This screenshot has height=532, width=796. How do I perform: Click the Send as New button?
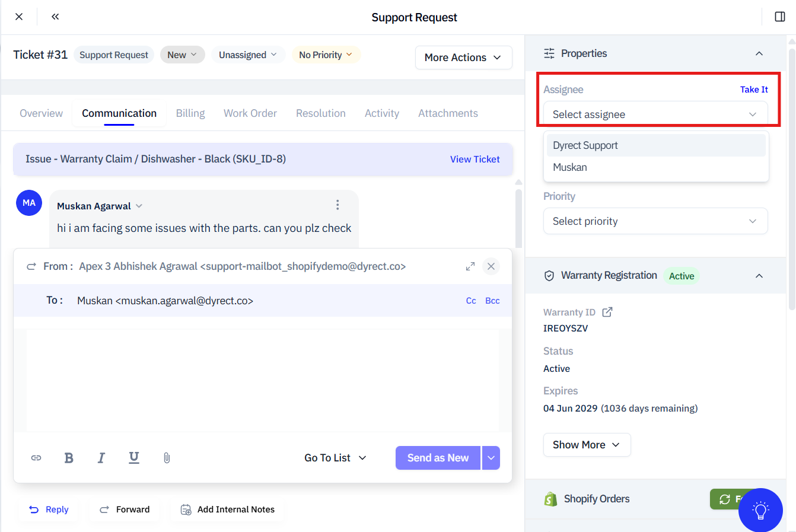point(438,458)
